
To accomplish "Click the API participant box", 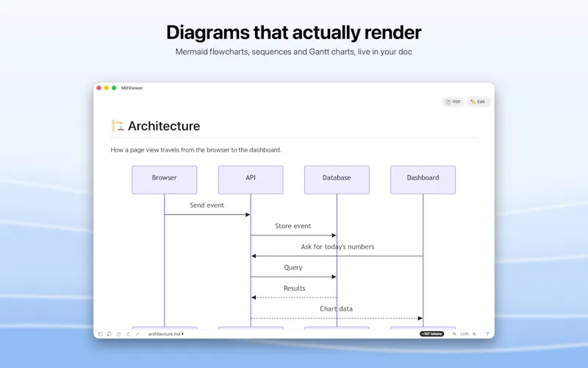I will pos(251,180).
